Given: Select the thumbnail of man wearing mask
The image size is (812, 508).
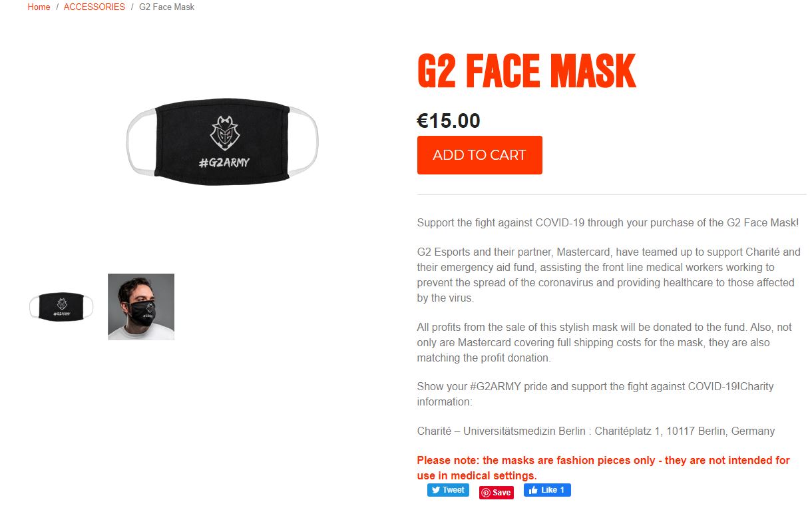Looking at the screenshot, I should pos(141,306).
